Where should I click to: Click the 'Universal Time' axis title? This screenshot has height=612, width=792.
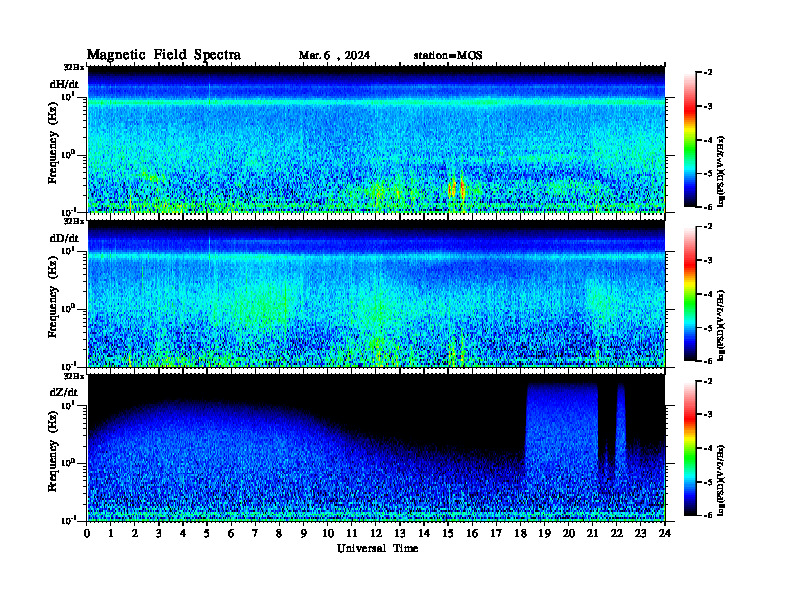pos(377,548)
